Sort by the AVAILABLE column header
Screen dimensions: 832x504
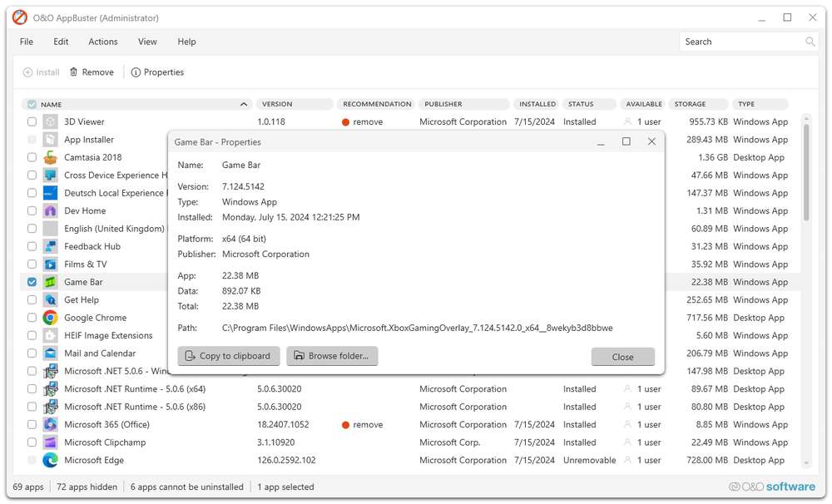click(x=643, y=104)
